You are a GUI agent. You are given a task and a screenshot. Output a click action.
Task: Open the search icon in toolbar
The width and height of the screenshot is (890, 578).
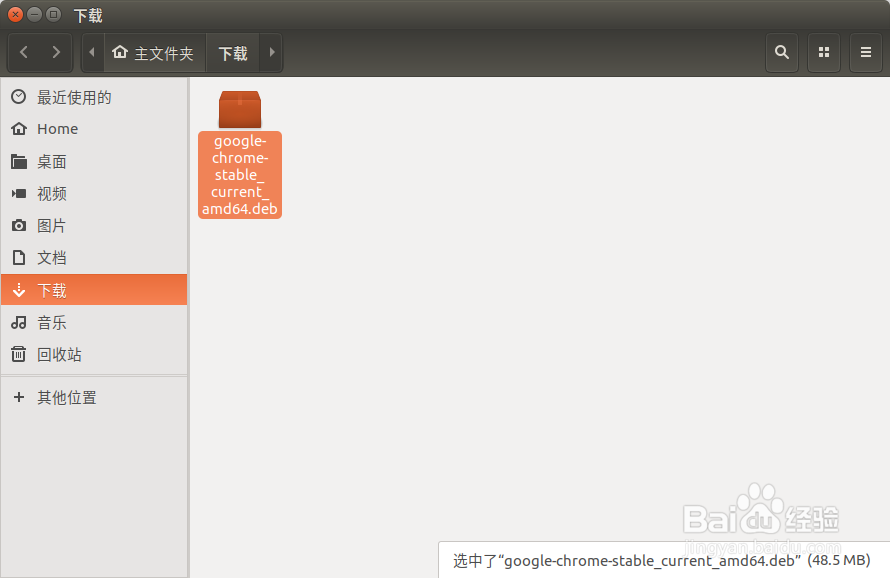[782, 52]
